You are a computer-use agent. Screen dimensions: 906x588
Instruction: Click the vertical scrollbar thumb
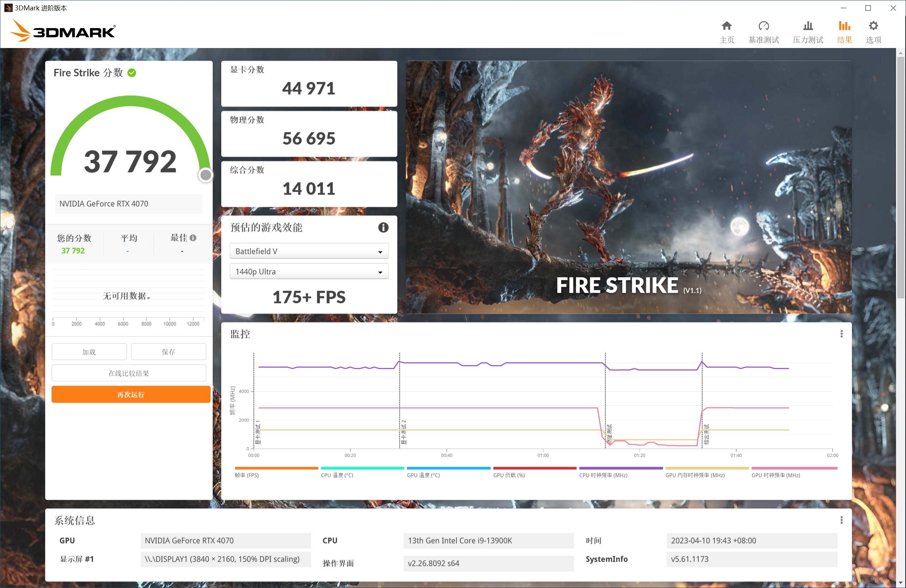click(901, 178)
